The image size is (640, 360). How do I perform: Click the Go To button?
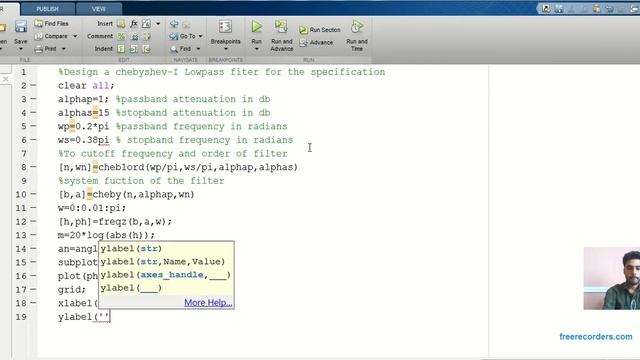coord(183,36)
